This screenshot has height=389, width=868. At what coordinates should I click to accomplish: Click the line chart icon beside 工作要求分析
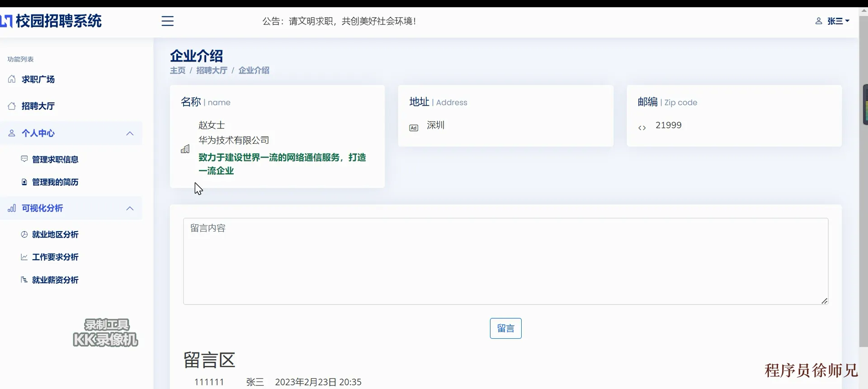coord(24,257)
